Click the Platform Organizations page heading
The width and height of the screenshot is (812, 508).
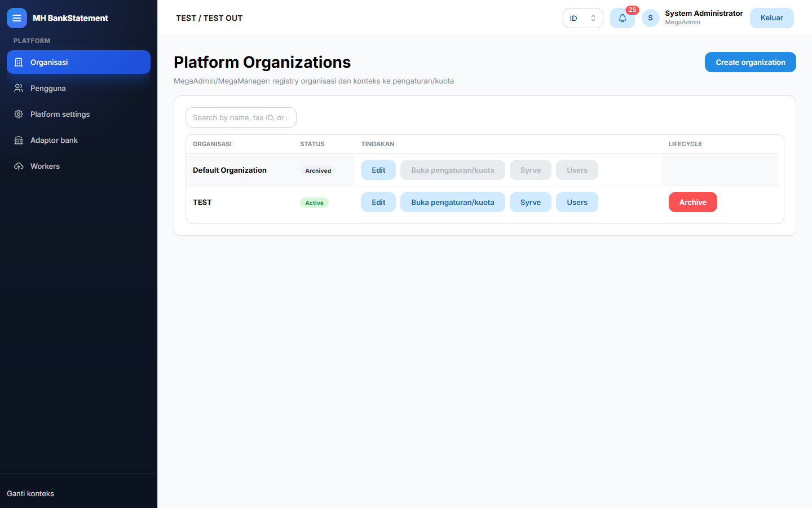(262, 62)
